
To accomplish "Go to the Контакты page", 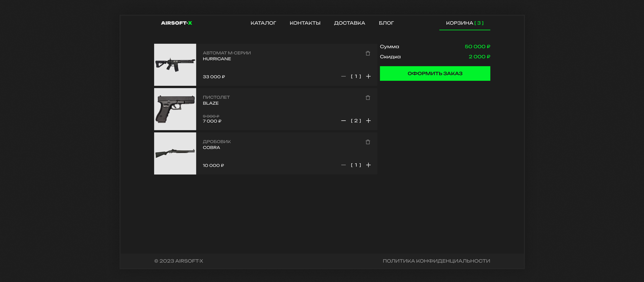I will [305, 23].
